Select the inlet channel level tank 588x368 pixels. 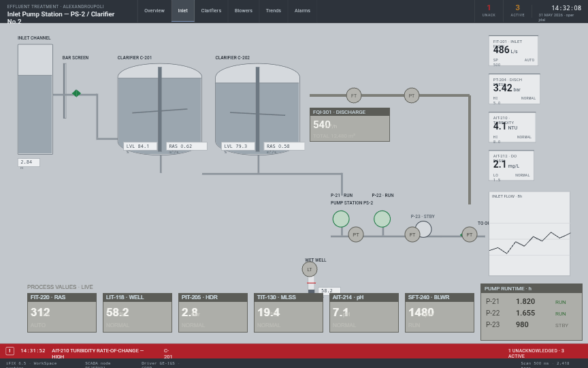[35, 99]
